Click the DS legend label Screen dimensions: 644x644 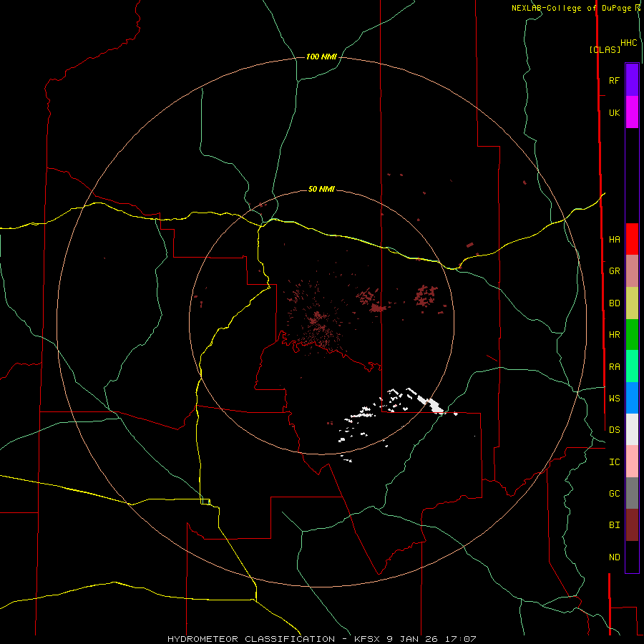(x=614, y=430)
